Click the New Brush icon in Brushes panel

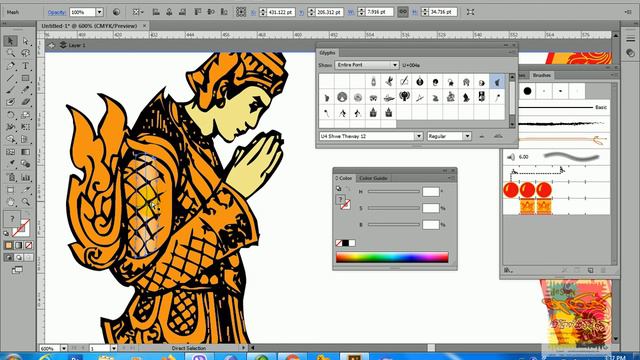pyautogui.click(x=590, y=270)
